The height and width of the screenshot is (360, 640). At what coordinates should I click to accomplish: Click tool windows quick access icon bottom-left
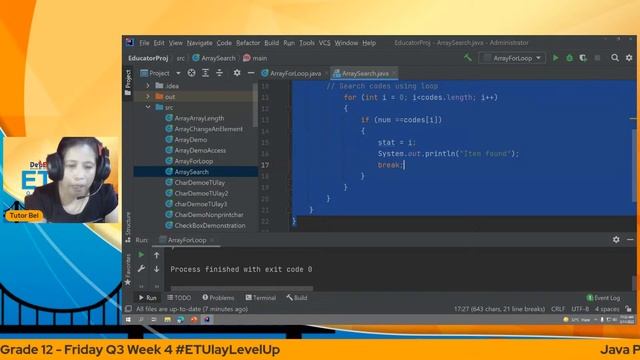[x=128, y=309]
